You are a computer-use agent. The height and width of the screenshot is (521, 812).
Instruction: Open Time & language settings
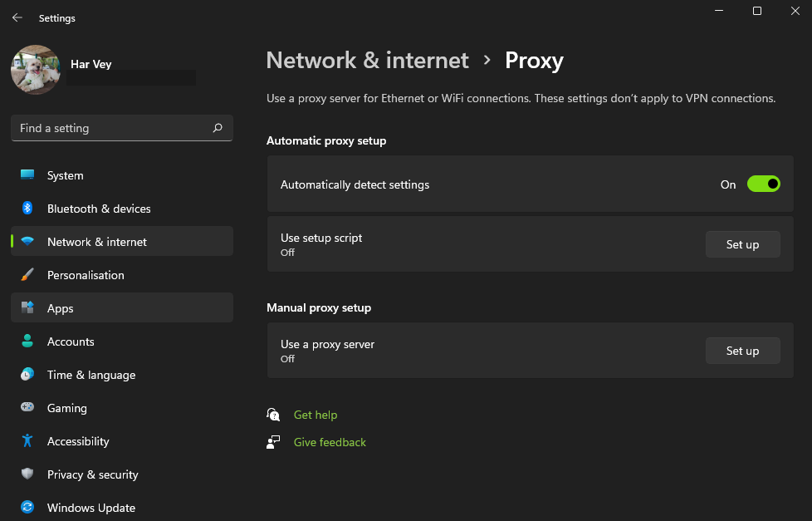click(122, 374)
